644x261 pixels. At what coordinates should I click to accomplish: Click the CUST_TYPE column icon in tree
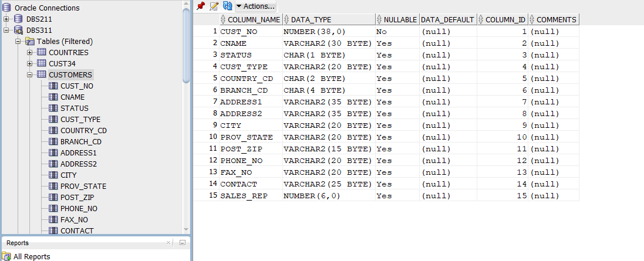tap(53, 119)
